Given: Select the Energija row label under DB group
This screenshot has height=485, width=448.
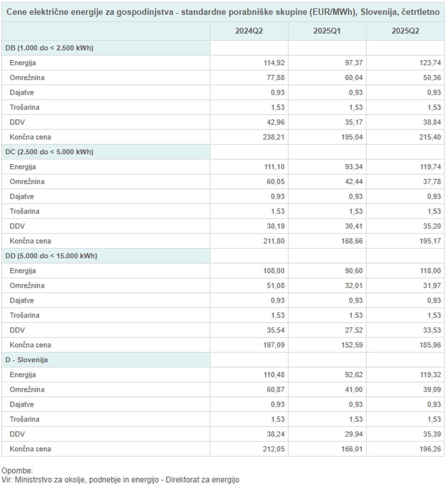Looking at the screenshot, I should click(22, 62).
